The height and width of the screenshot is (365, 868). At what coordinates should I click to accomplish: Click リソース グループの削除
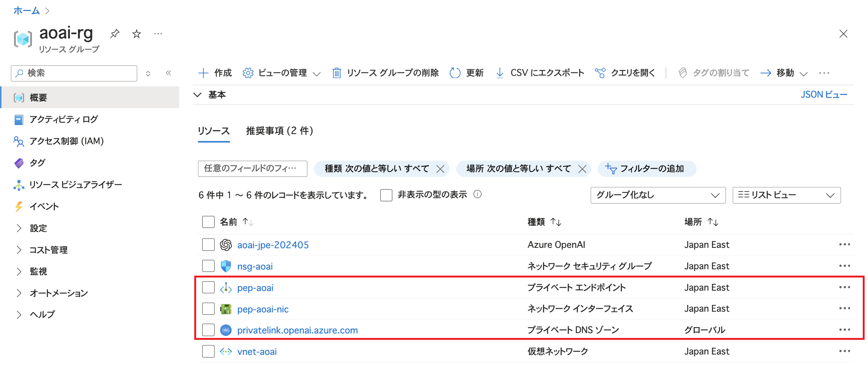click(x=386, y=73)
